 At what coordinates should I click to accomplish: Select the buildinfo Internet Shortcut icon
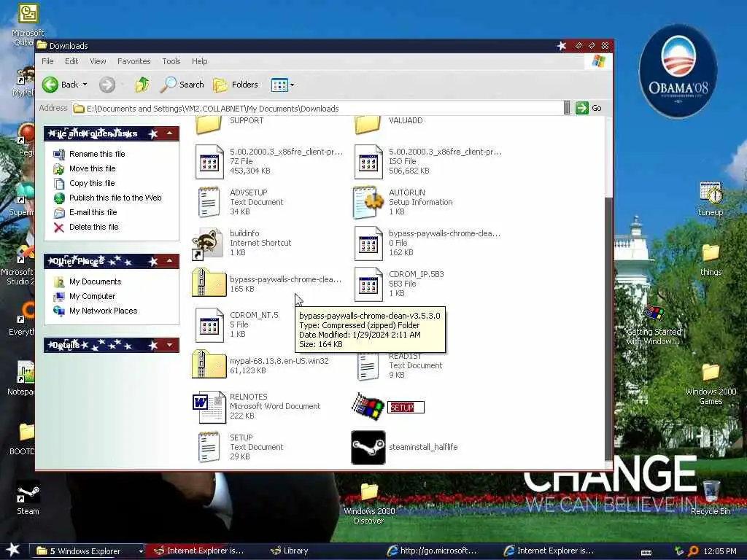pos(208,244)
